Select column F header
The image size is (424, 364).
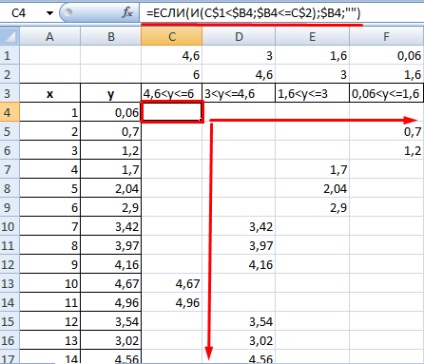click(x=387, y=36)
